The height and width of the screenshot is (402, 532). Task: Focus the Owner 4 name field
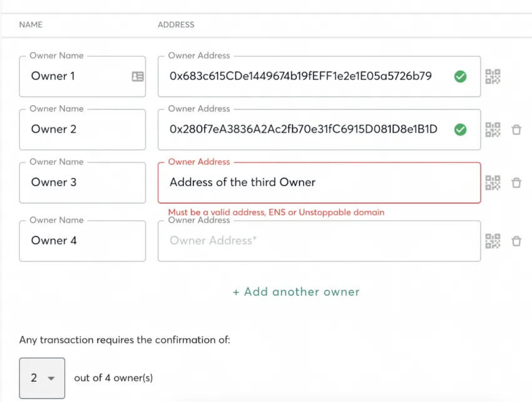click(83, 241)
